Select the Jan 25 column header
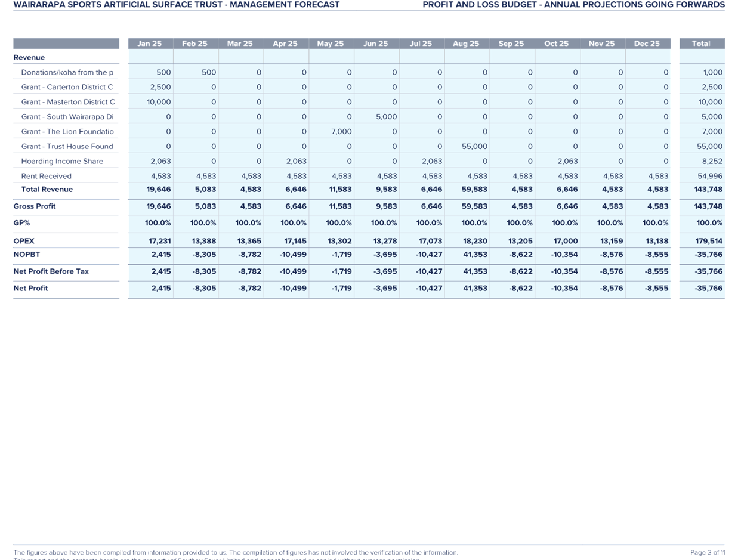Image resolution: width=738 pixels, height=560 pixels. click(x=149, y=43)
